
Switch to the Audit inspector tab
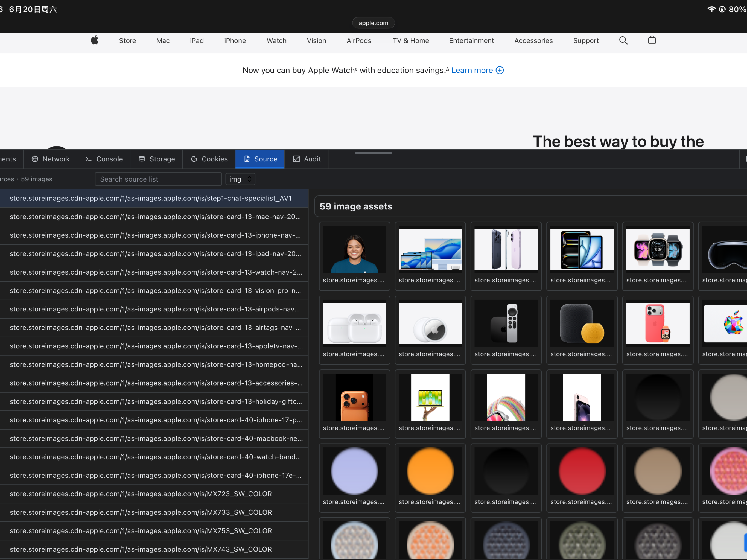(307, 159)
